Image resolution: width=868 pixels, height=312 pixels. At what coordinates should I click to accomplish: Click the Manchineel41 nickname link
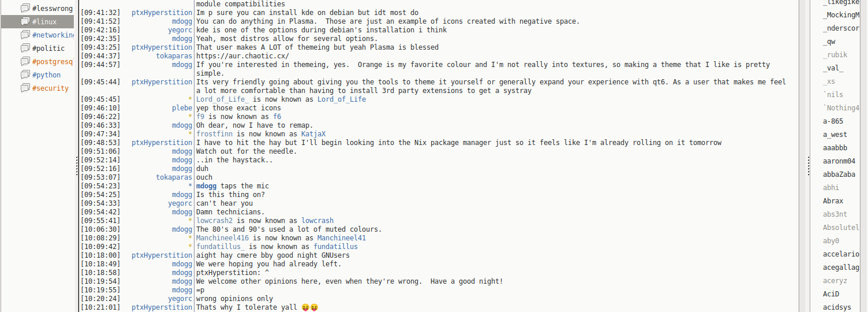(341, 238)
